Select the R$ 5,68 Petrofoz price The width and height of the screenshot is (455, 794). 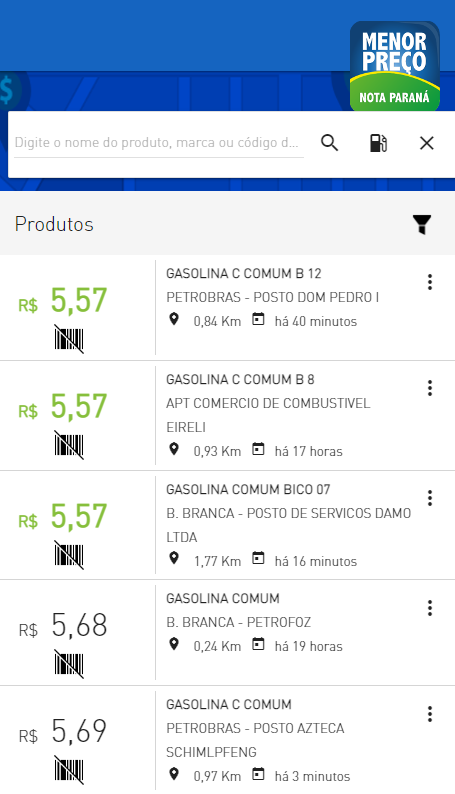pyautogui.click(x=63, y=625)
